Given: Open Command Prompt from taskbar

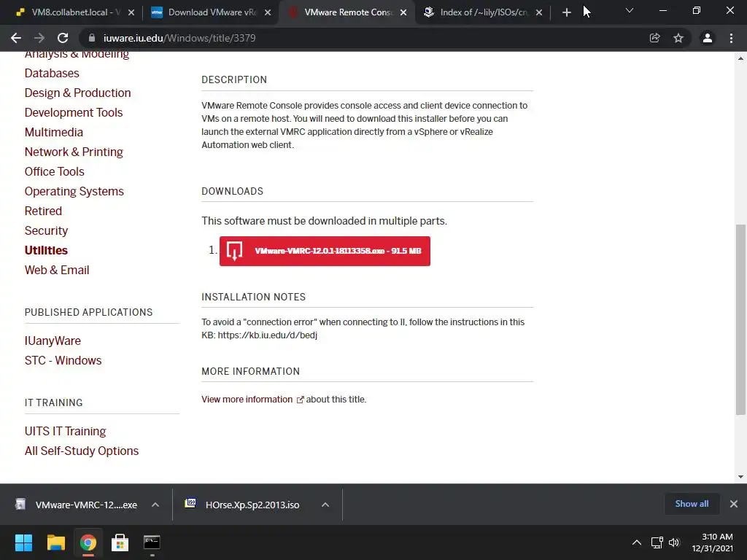Looking at the screenshot, I should pyautogui.click(x=152, y=542).
